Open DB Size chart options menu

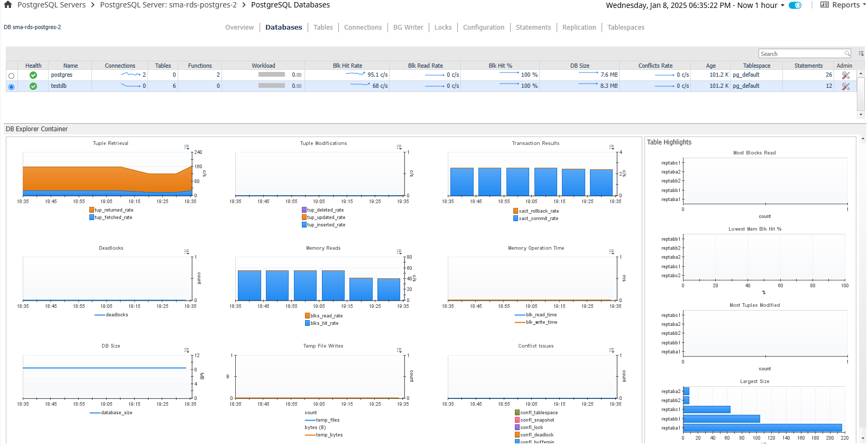(187, 350)
